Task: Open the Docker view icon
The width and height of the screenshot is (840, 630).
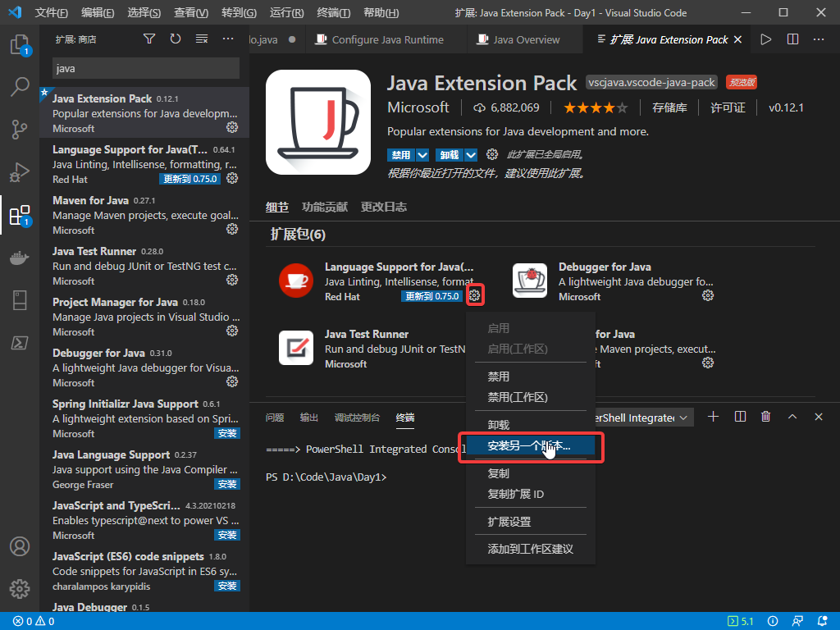Action: (x=20, y=258)
